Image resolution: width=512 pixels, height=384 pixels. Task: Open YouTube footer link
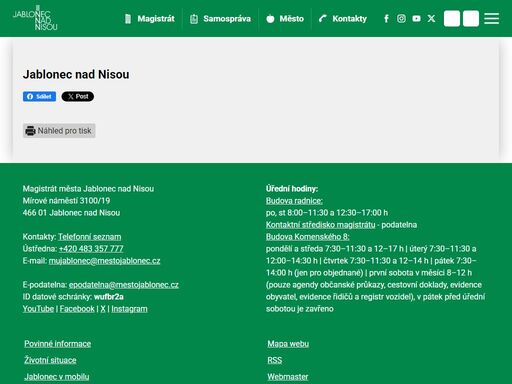[x=38, y=309]
